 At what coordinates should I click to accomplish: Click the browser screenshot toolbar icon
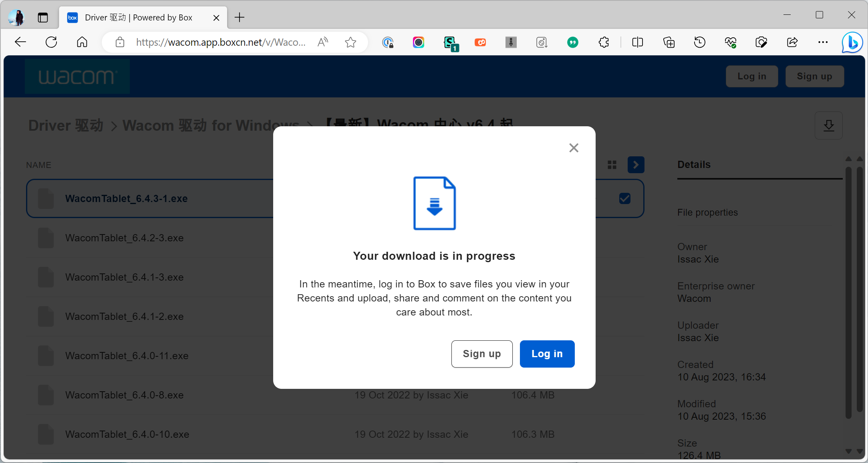click(761, 42)
